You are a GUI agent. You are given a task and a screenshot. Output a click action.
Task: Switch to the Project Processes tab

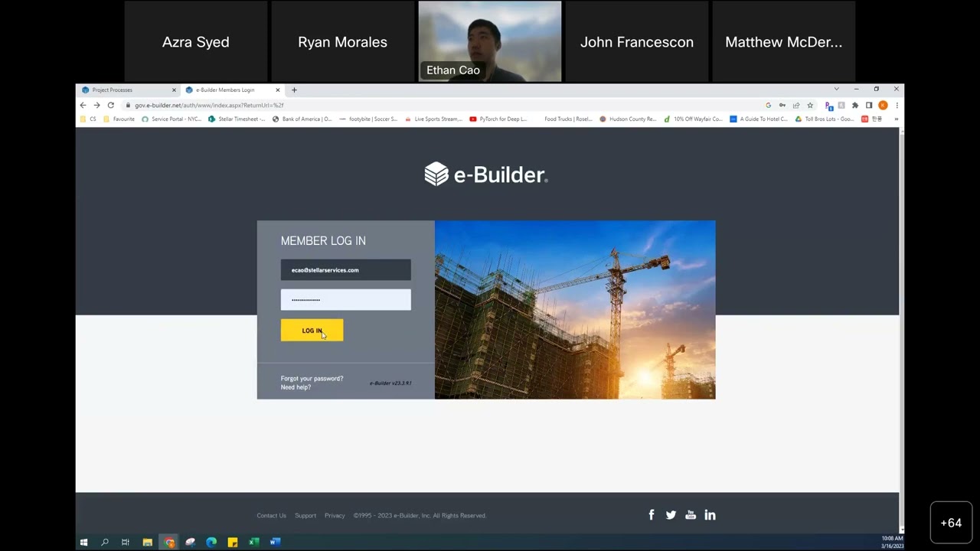point(129,90)
